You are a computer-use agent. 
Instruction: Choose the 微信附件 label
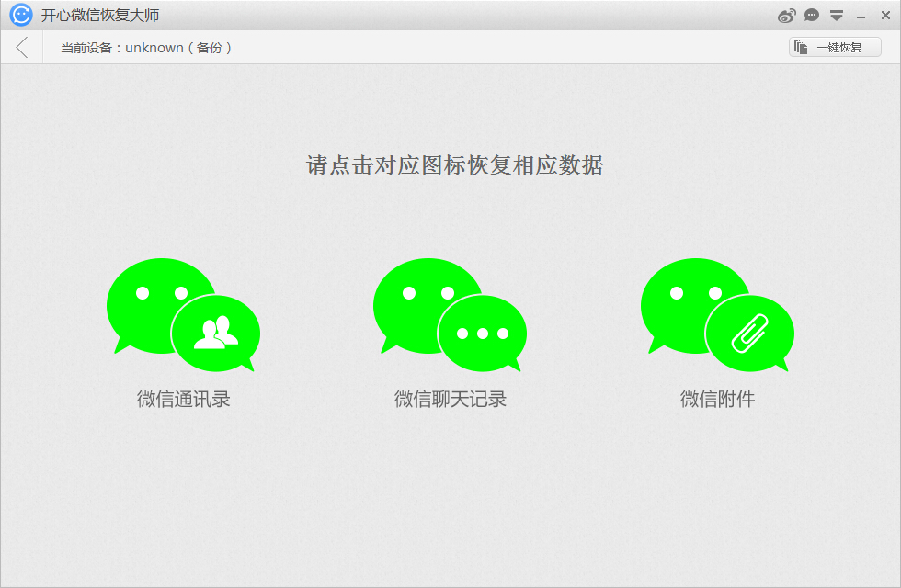717,399
